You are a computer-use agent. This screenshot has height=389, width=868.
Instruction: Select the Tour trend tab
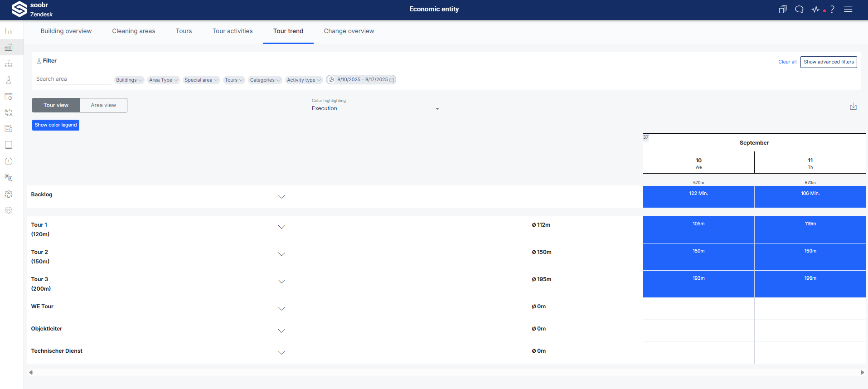click(288, 31)
